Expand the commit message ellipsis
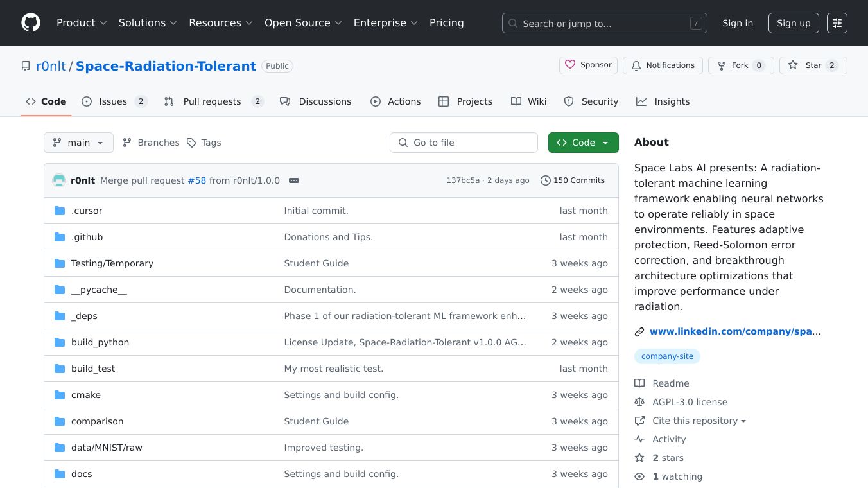This screenshot has width=868, height=488. click(294, 180)
